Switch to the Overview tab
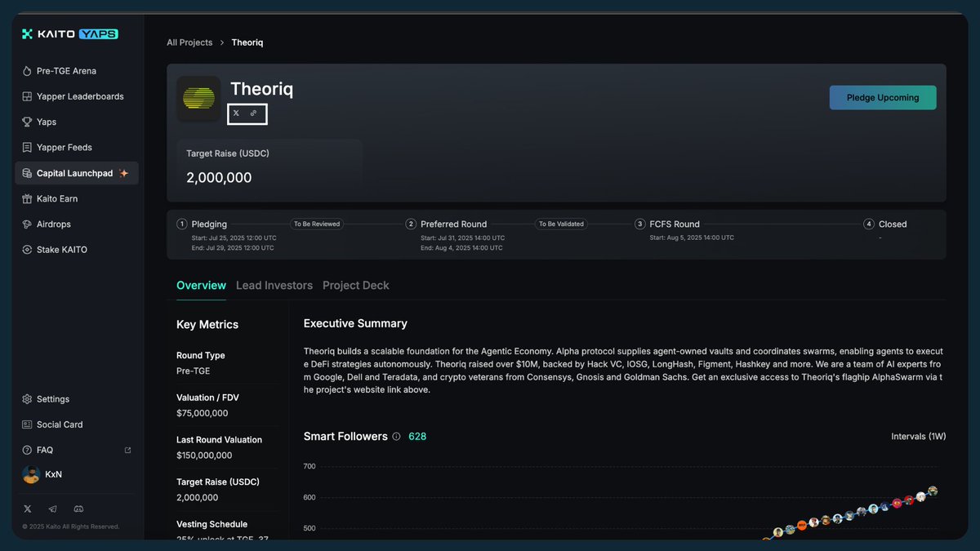The height and width of the screenshot is (551, 980). click(x=201, y=286)
